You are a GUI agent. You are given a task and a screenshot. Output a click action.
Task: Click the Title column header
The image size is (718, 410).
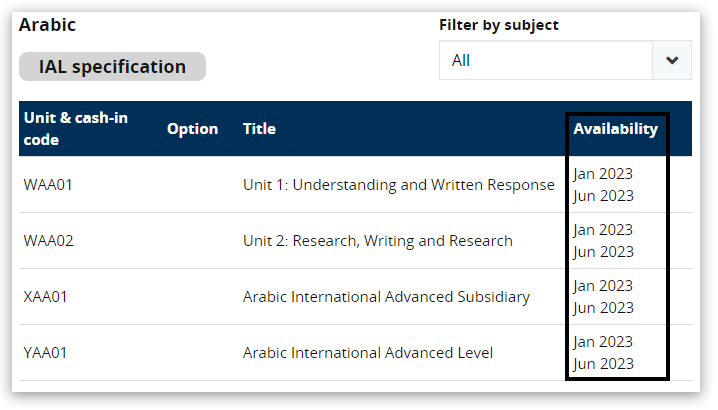click(259, 129)
